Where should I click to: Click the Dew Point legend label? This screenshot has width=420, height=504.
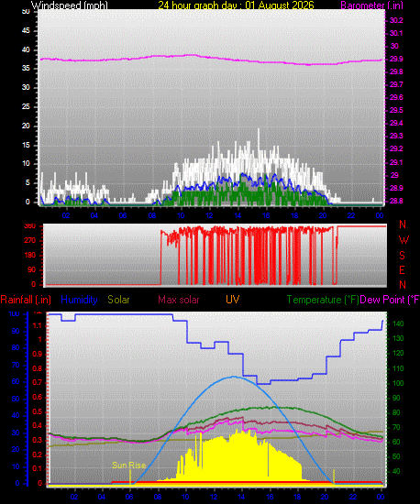(390, 300)
